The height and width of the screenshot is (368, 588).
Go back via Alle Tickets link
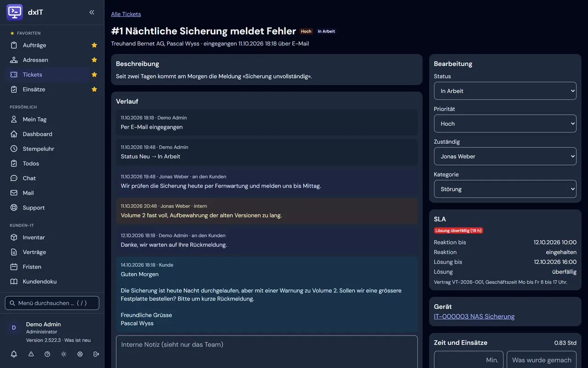[126, 14]
